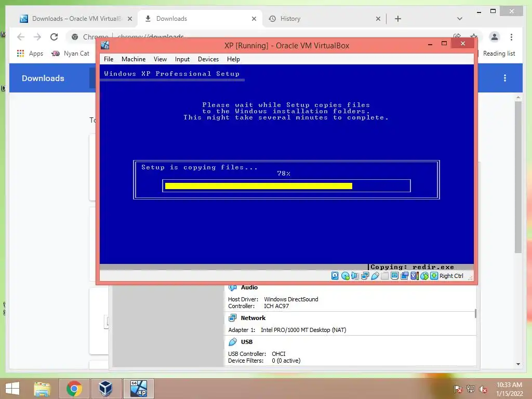Click the USB section header in VirtualBox Manager
Screen dimensions: 532x399
[247, 342]
